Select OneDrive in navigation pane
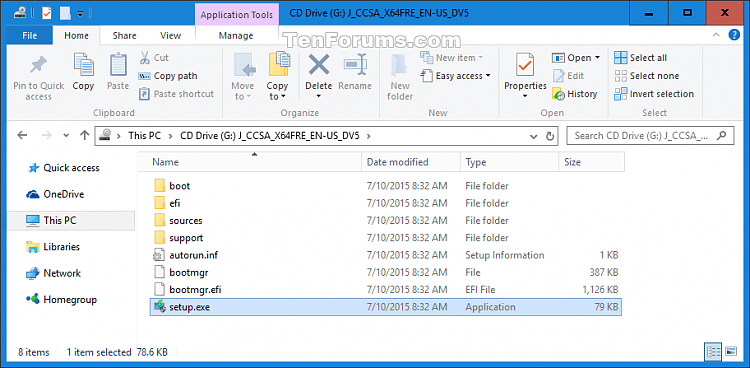This screenshot has width=750, height=368. [64, 194]
